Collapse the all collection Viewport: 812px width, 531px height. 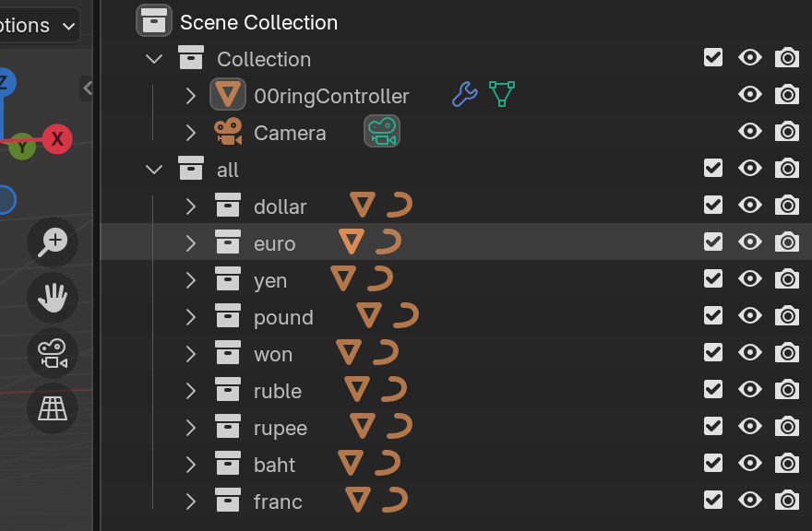(x=154, y=170)
